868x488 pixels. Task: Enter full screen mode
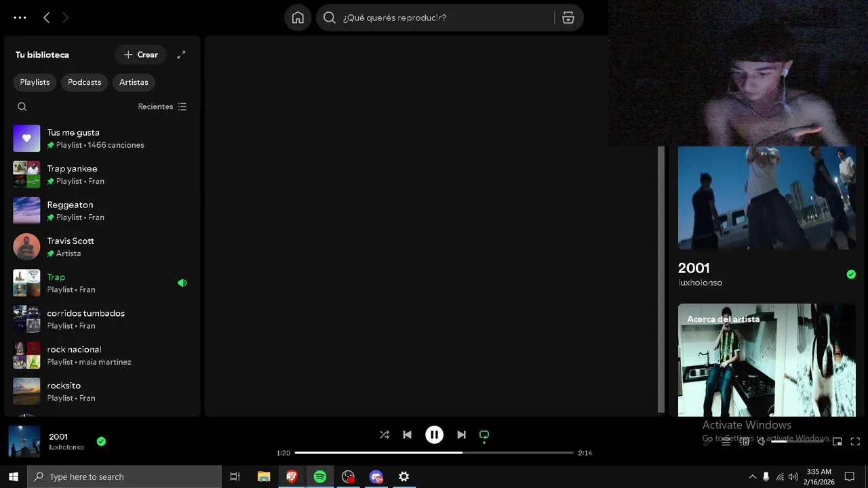[x=855, y=441]
